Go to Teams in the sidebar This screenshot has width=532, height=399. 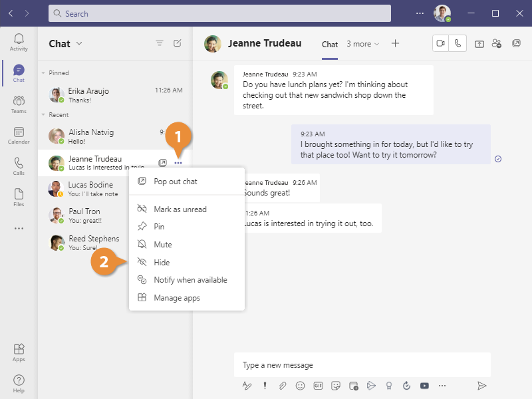point(19,105)
